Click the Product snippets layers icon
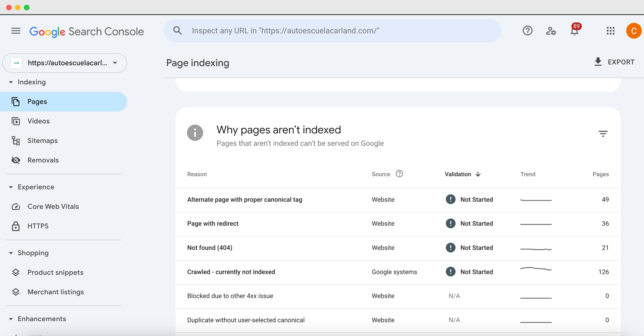The height and width of the screenshot is (336, 644). (16, 273)
